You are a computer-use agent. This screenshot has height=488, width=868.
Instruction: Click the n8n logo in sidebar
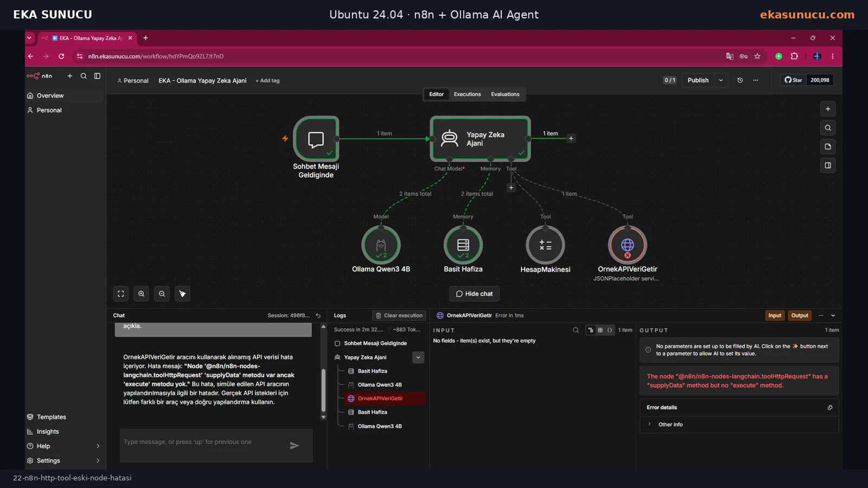click(x=39, y=76)
